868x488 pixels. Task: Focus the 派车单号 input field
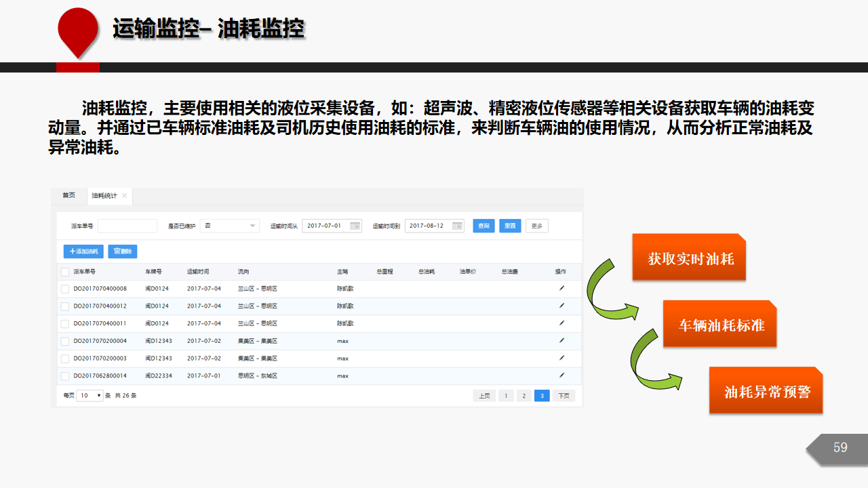[x=127, y=226]
